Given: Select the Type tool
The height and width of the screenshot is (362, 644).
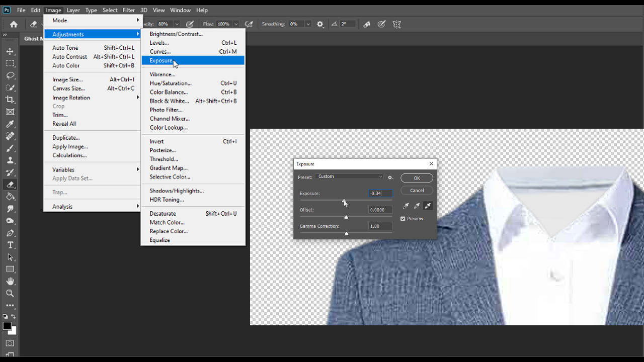Looking at the screenshot, I should [10, 245].
